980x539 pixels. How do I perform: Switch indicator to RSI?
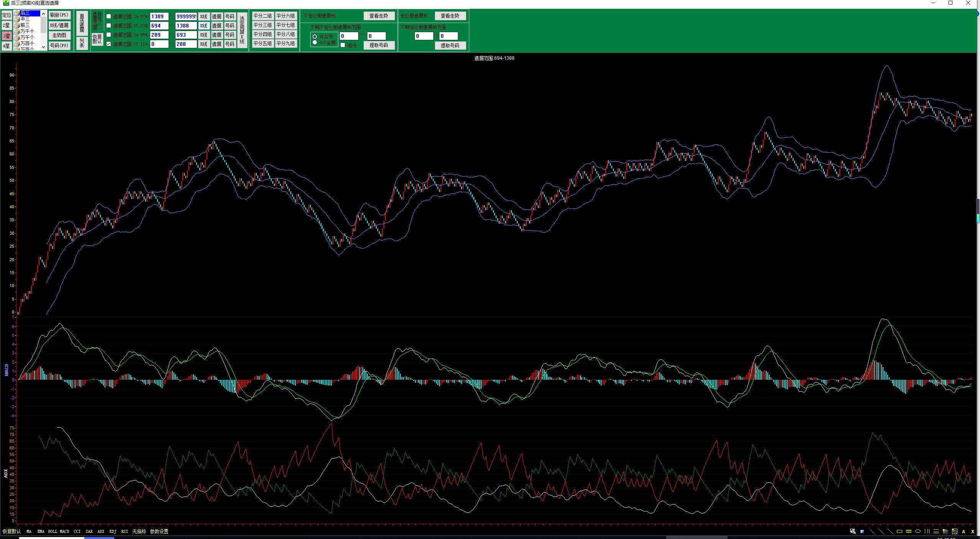[x=125, y=531]
